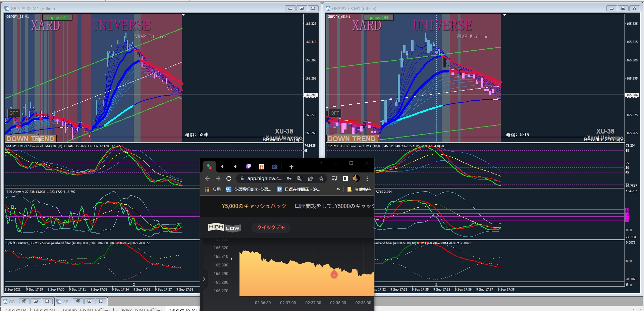The height and width of the screenshot is (311, 644).
Task: Expand the HighLow side panel arrow
Action: click(x=204, y=279)
